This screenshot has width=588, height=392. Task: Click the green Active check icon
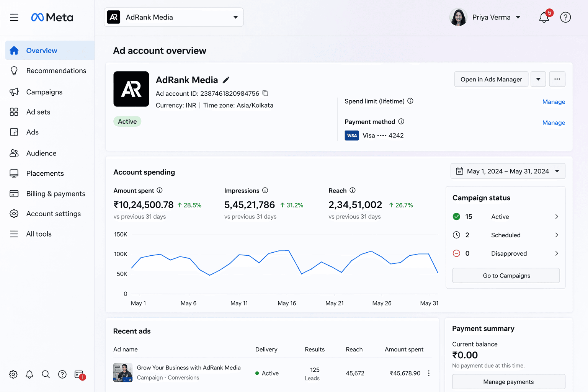[x=456, y=217]
